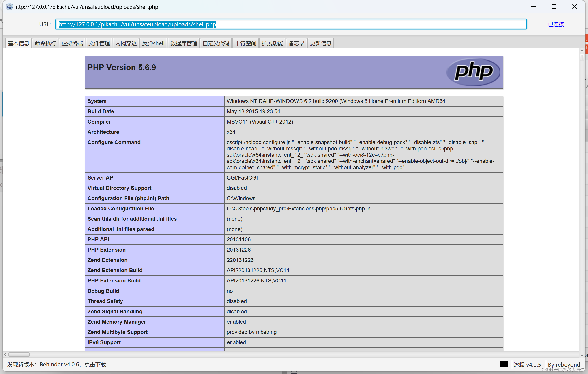Image resolution: width=588 pixels, height=374 pixels.
Task: Click the PHP Version 5.6.9 heading
Action: 122,67
